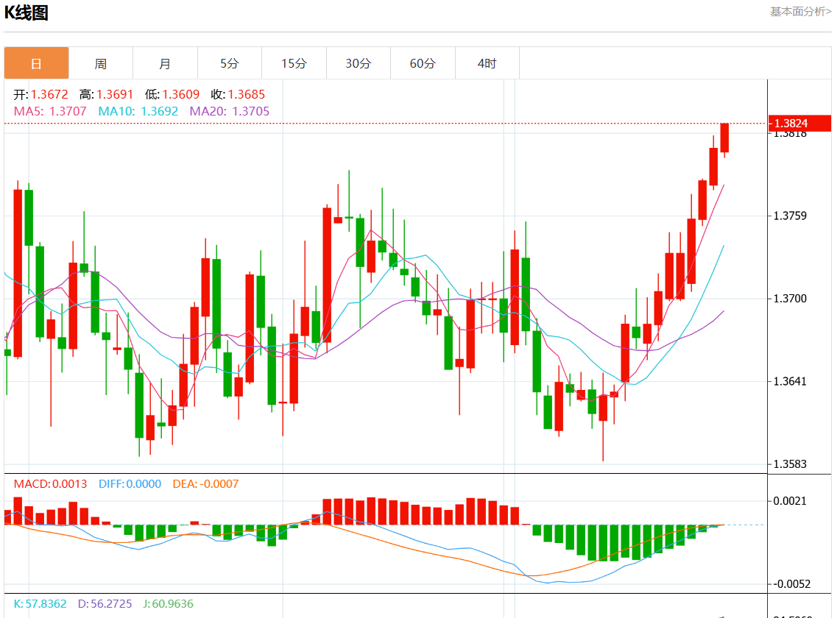This screenshot has height=618, width=840.
Task: Click the red 1.3824 current price tag
Action: pyautogui.click(x=800, y=123)
